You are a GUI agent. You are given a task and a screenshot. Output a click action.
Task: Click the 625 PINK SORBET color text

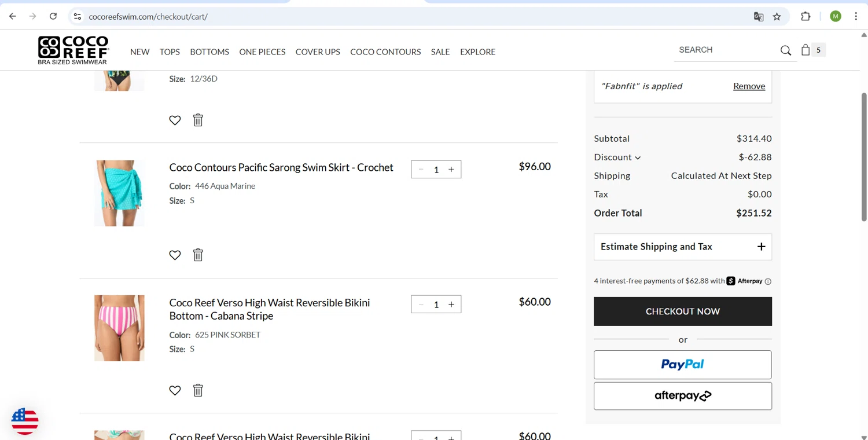pos(228,335)
